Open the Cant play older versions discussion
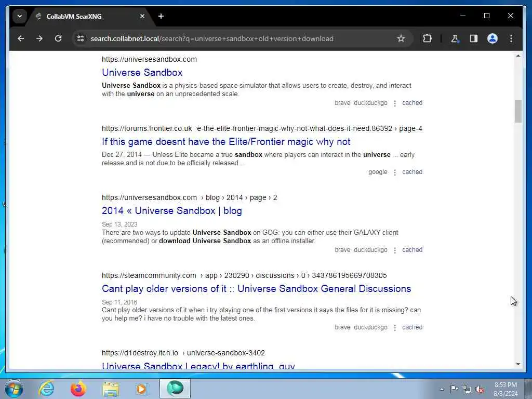The image size is (532, 399). pyautogui.click(x=256, y=289)
